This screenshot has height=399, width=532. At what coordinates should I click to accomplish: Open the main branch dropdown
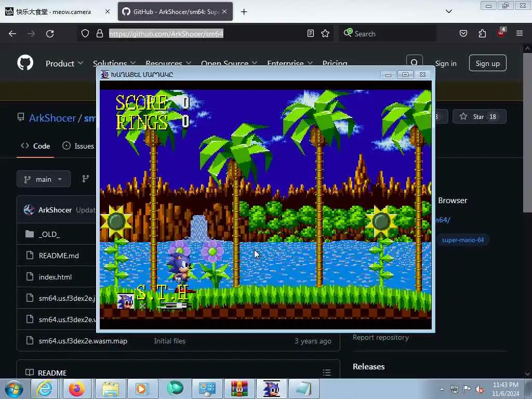(x=44, y=179)
